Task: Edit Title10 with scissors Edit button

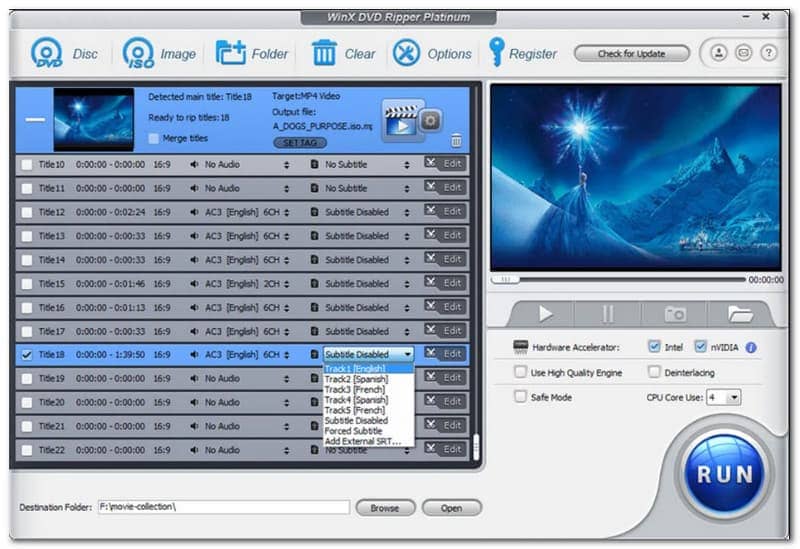Action: [x=445, y=164]
